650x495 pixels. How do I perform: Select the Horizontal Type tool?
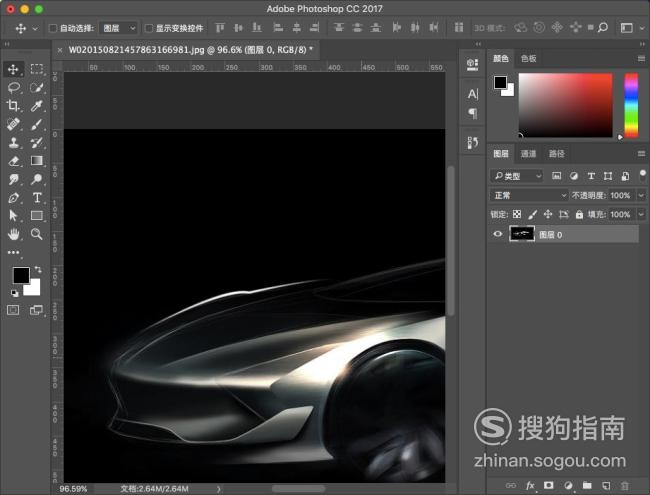[x=36, y=198]
